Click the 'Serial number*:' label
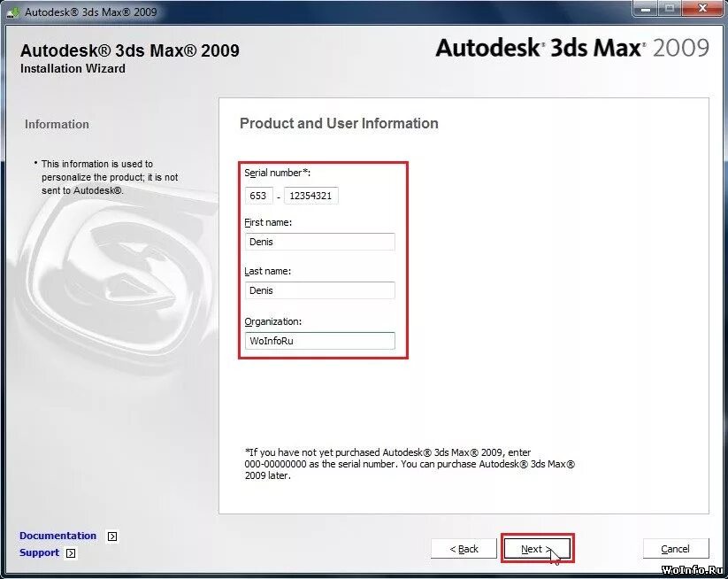 (277, 173)
